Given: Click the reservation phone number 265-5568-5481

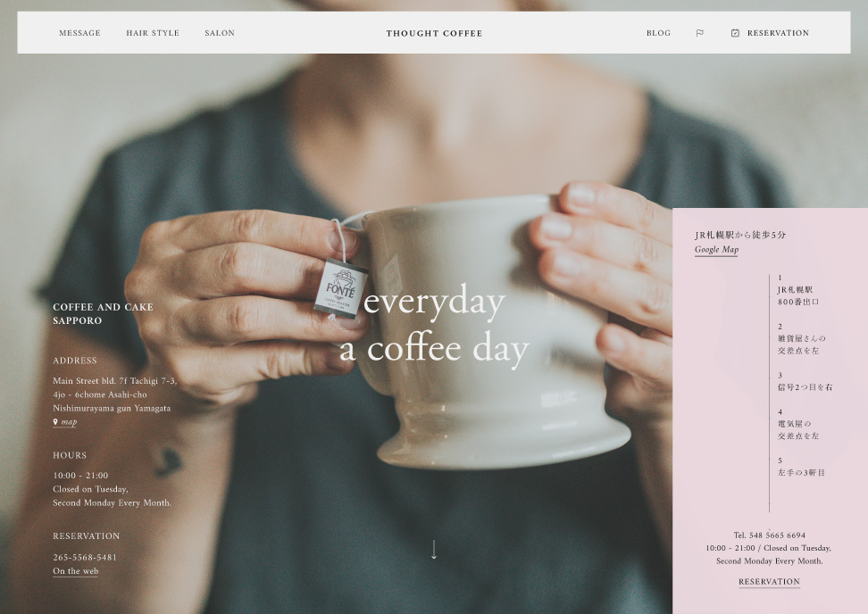Looking at the screenshot, I should click(85, 558).
